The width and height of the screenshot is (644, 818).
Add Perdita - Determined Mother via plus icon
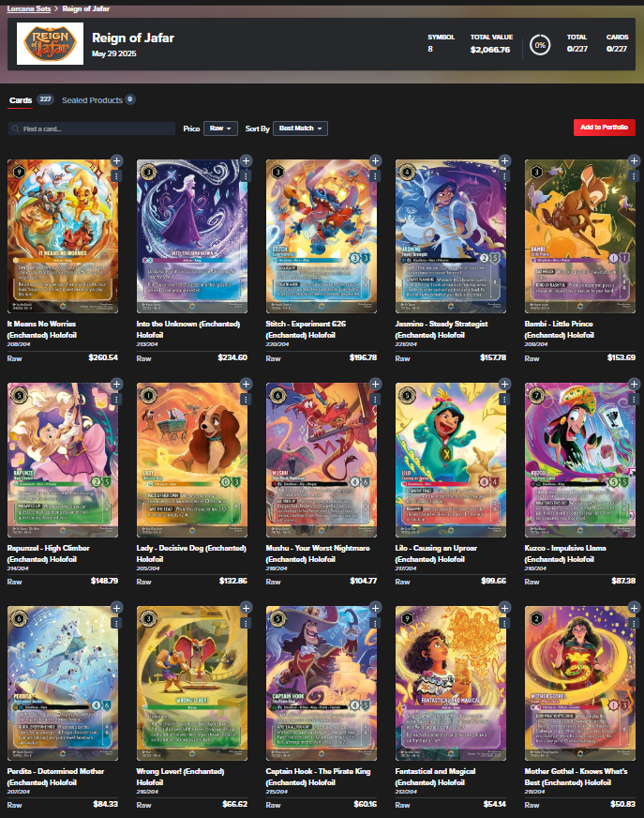pyautogui.click(x=117, y=608)
